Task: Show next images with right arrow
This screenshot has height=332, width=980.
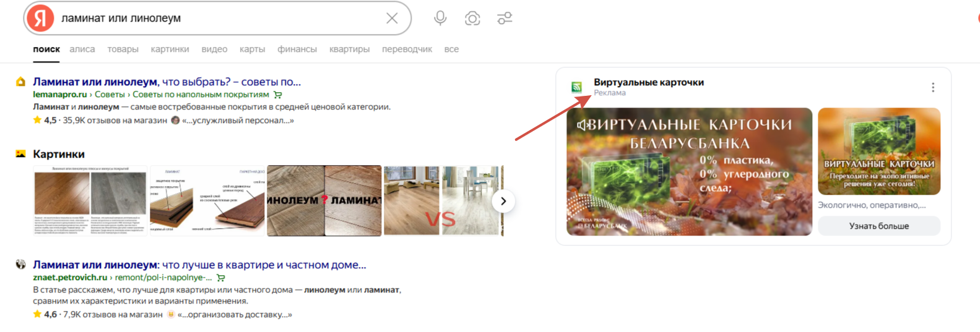Action: (x=503, y=201)
